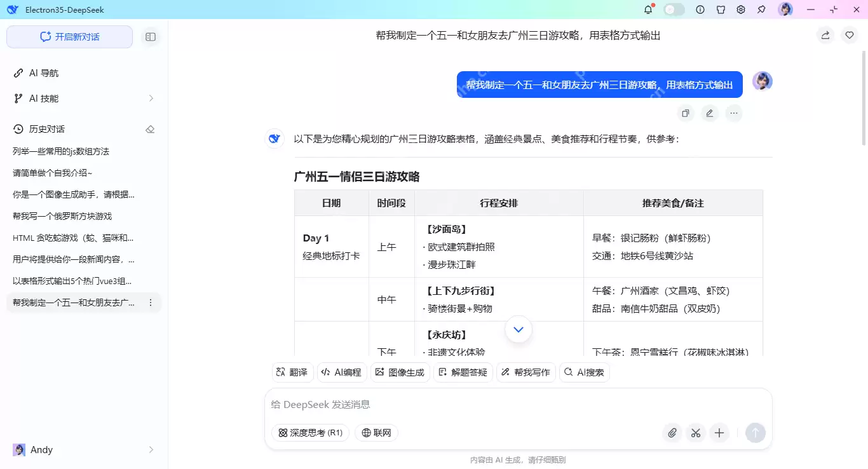Viewport: 868px width, 469px height.
Task: Select the 图像生成 tool
Action: click(x=400, y=372)
